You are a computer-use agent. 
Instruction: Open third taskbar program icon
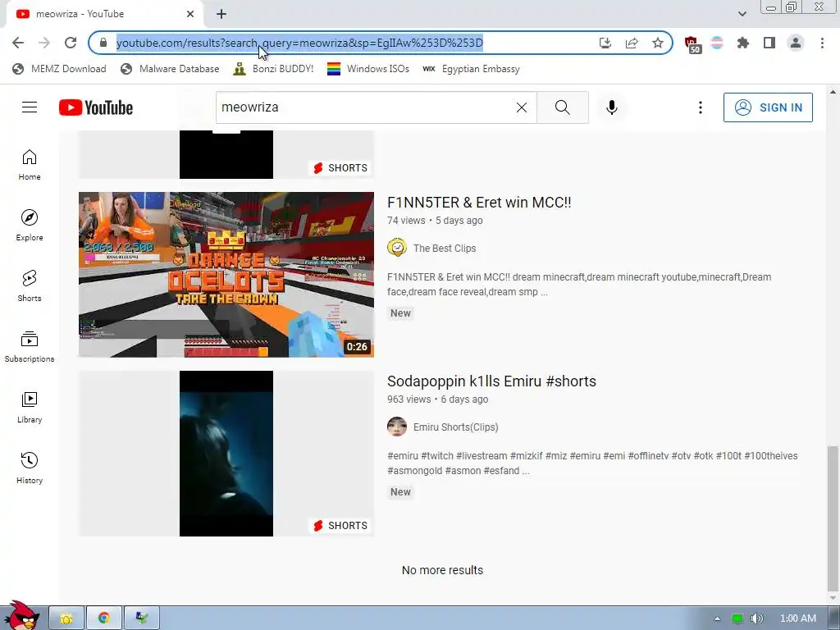141,619
